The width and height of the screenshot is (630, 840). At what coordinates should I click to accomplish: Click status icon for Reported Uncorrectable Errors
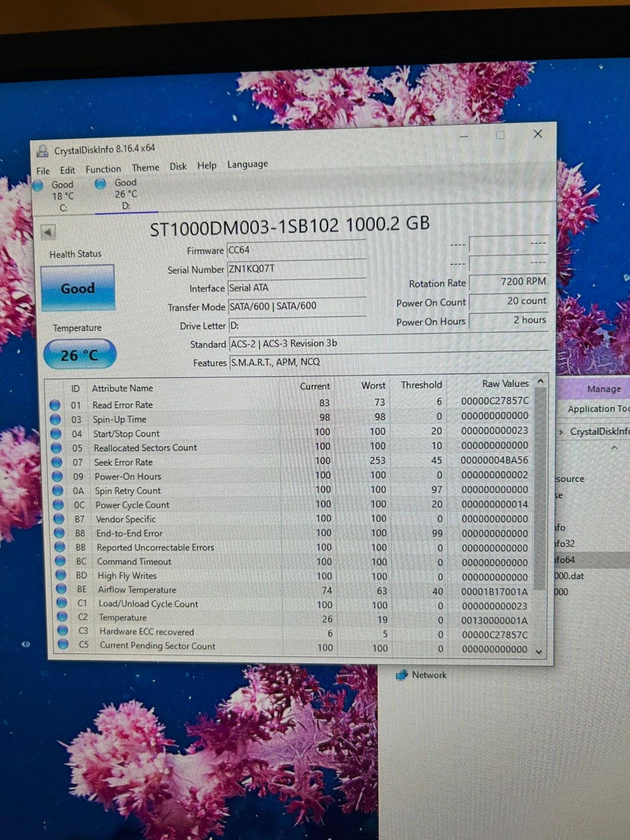(61, 547)
